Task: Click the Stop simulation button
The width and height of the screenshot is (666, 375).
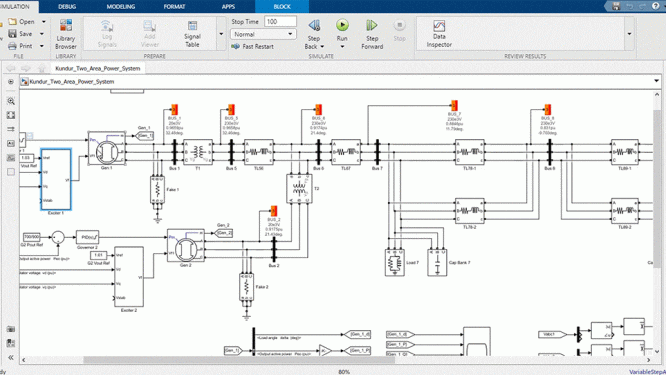Action: coord(399,30)
